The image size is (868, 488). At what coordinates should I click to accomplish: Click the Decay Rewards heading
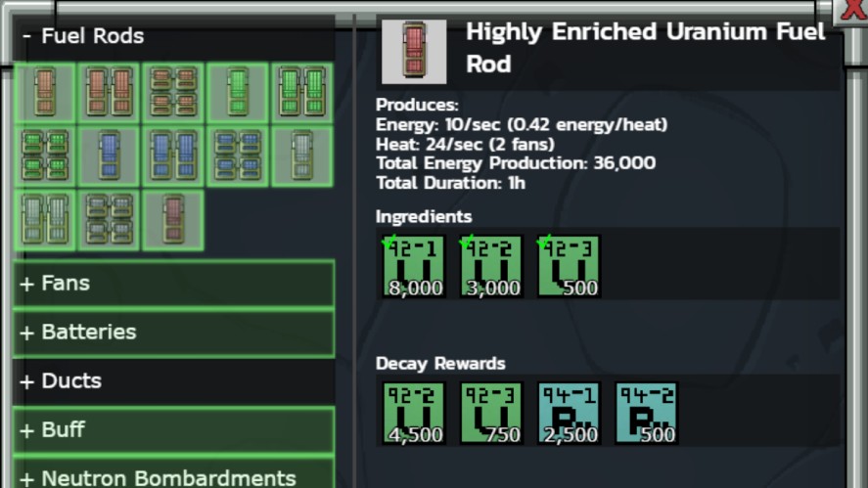440,364
